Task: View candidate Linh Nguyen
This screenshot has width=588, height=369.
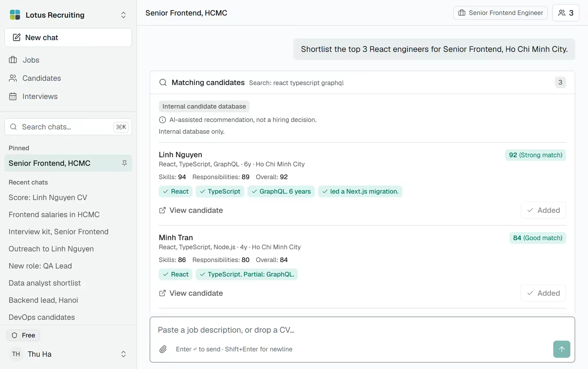Action: tap(191, 210)
